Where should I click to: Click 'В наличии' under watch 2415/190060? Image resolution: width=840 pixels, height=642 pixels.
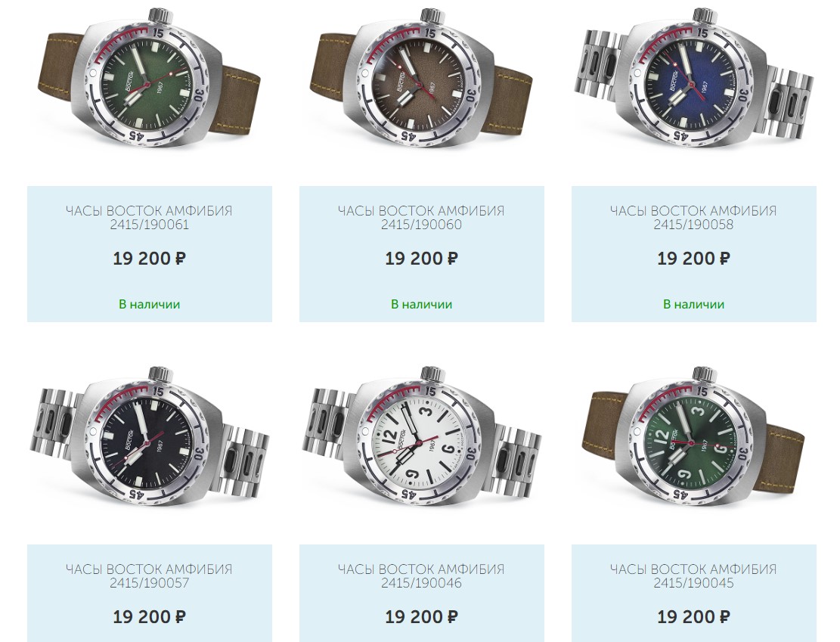[x=421, y=305]
